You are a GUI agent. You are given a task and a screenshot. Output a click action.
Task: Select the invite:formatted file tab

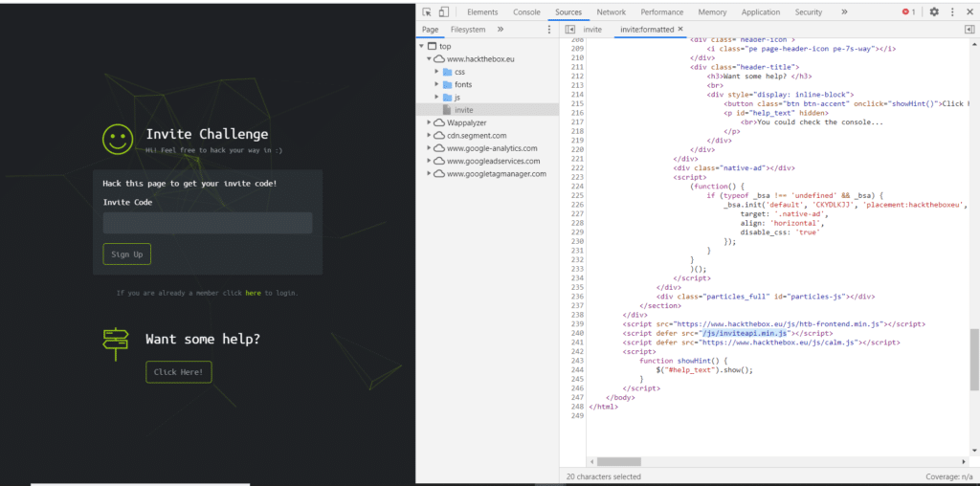[647, 30]
